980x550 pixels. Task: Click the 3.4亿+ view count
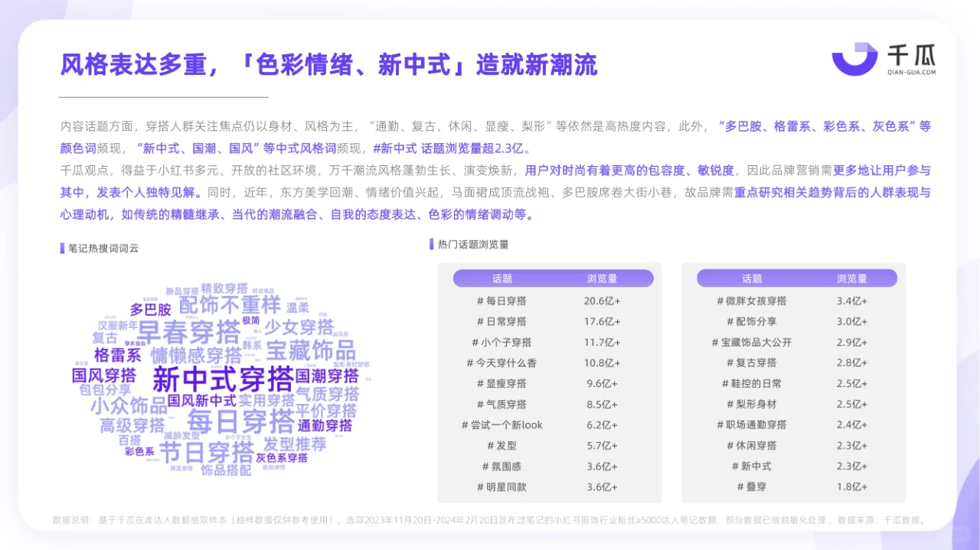(851, 301)
